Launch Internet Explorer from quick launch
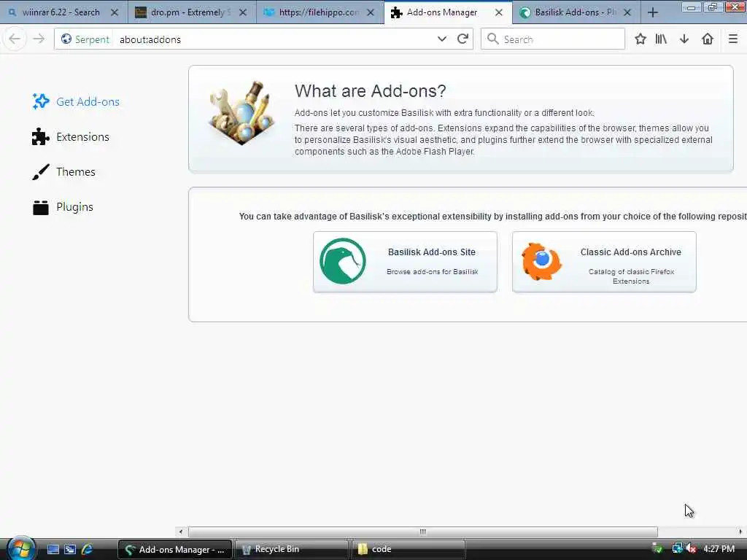Viewport: 747px width, 560px height. (x=88, y=549)
